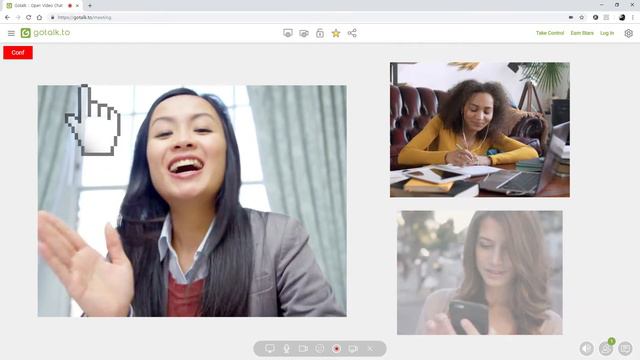Toggle the microphone in the bottom control bar
Screen dimensions: 640x360
(287, 349)
